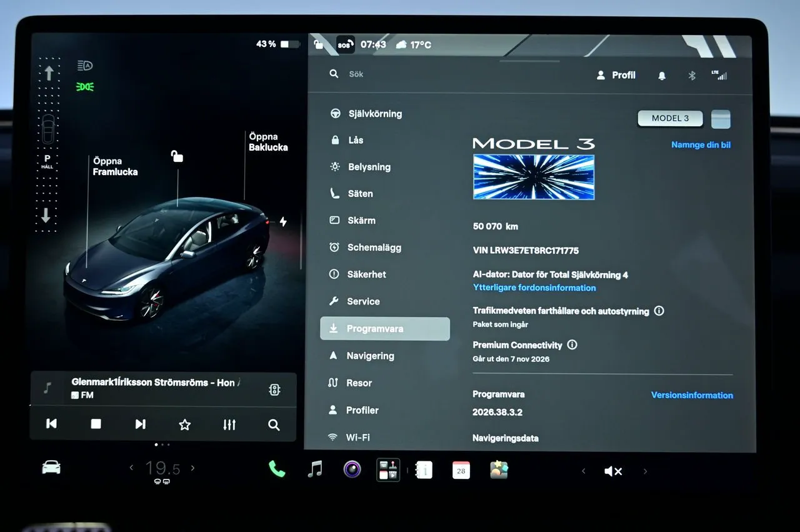
Task: Click the Namnge din bil link
Action: [701, 145]
